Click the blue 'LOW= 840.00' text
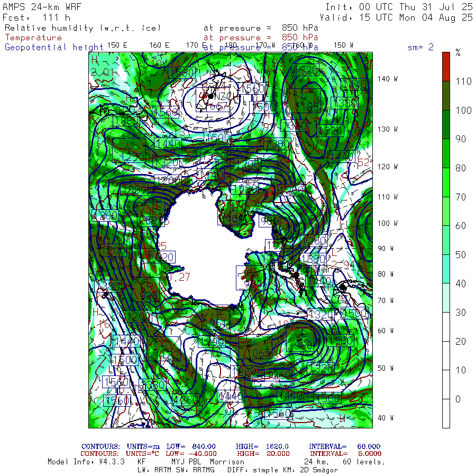The image size is (476, 476). (190, 446)
